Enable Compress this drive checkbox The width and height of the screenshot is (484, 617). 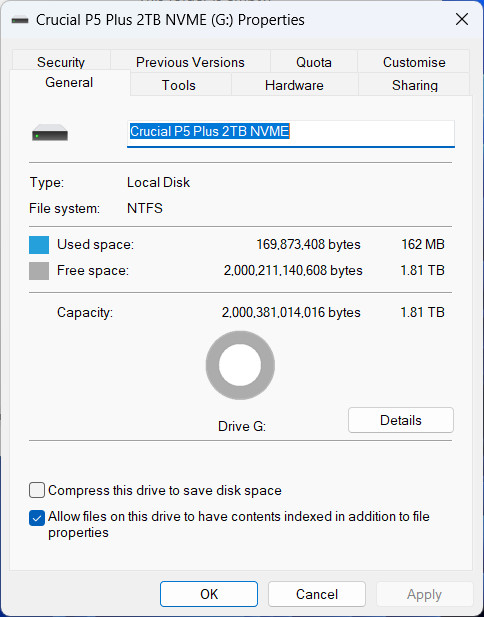coord(37,490)
